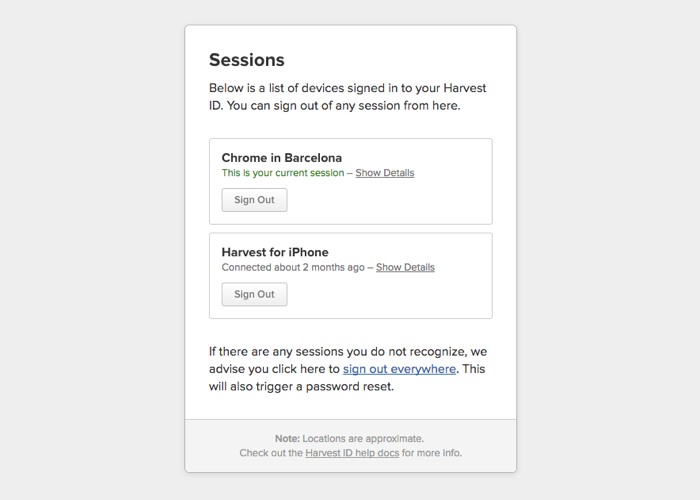Click the gray page background outside the panel
The width and height of the screenshot is (700, 500).
click(89, 250)
